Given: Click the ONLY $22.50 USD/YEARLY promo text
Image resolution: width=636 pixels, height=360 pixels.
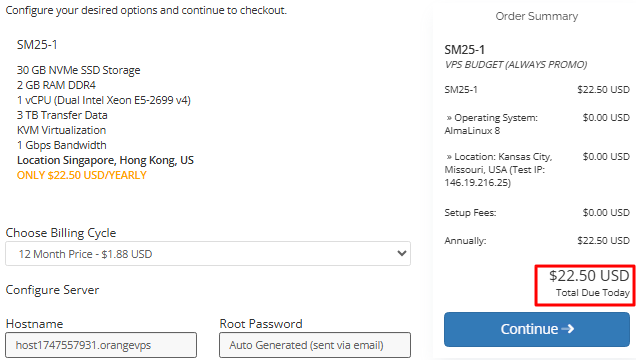Looking at the screenshot, I should pos(82,176).
